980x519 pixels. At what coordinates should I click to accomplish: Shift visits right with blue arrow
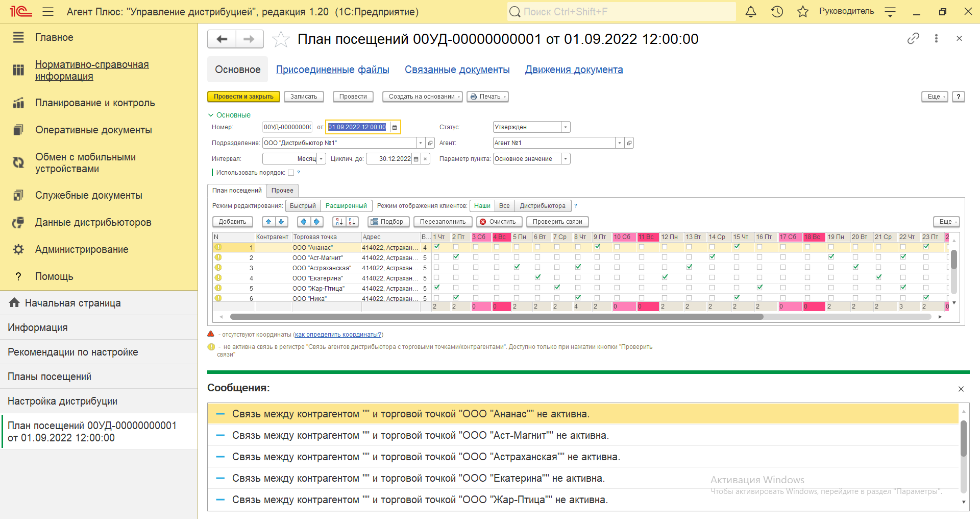tap(316, 222)
